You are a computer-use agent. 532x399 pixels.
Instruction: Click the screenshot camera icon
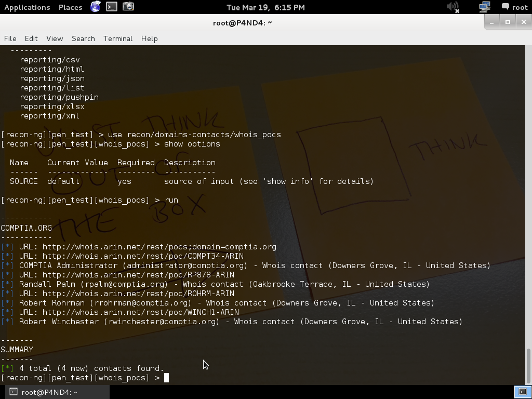tap(128, 7)
